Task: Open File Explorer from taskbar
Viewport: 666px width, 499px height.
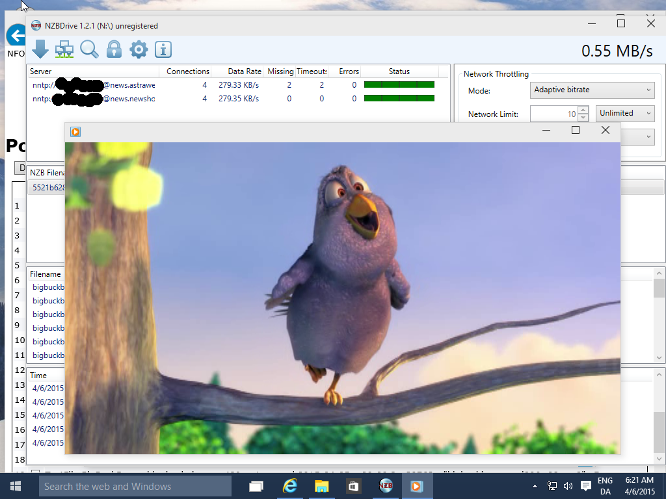Action: [x=322, y=486]
